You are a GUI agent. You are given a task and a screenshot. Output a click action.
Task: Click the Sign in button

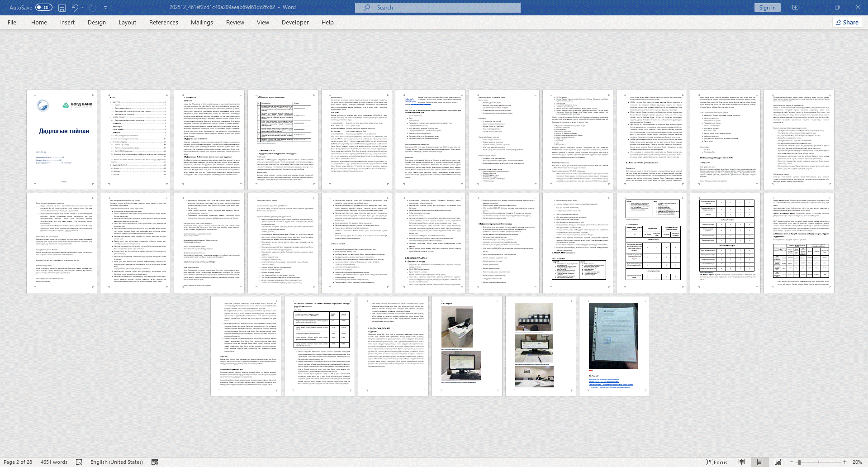[x=767, y=7]
